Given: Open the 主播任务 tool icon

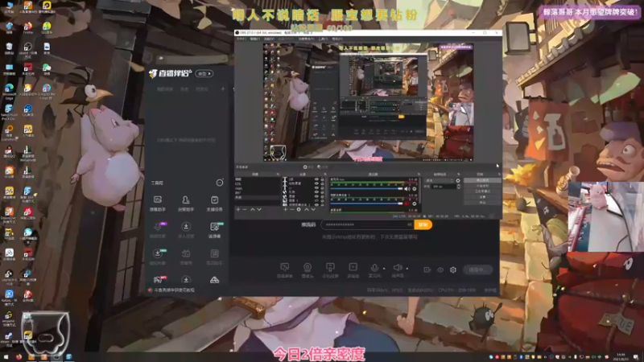Looking at the screenshot, I should (x=214, y=204).
